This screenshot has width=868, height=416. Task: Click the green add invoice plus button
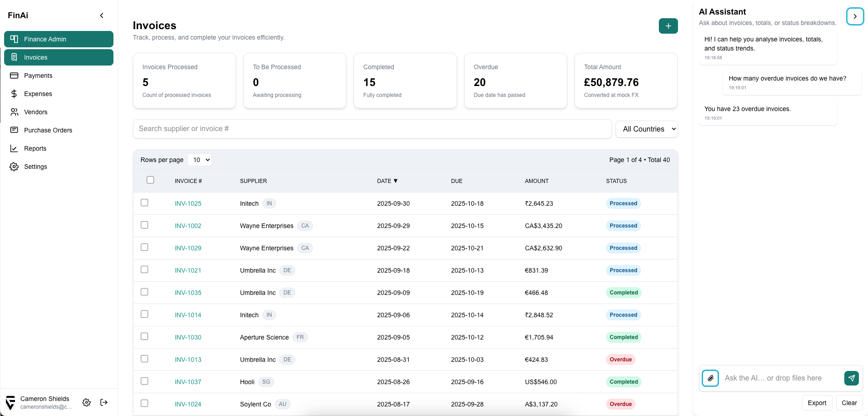click(668, 26)
